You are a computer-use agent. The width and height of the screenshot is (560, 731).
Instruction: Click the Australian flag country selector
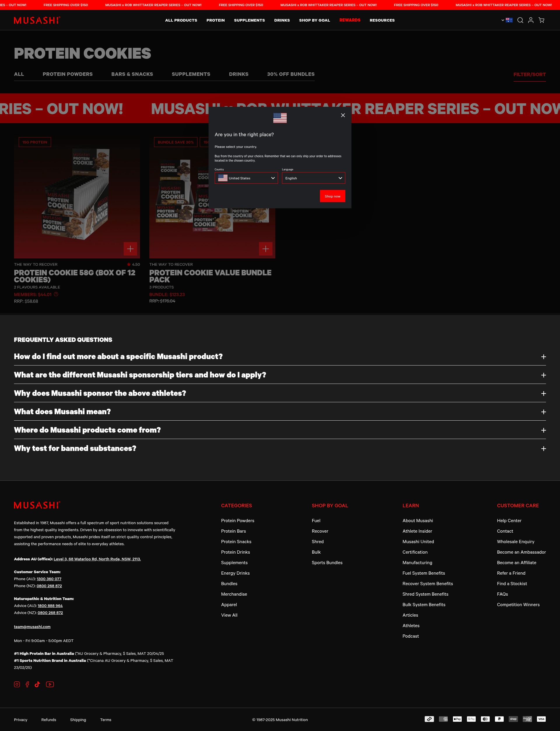click(x=507, y=20)
